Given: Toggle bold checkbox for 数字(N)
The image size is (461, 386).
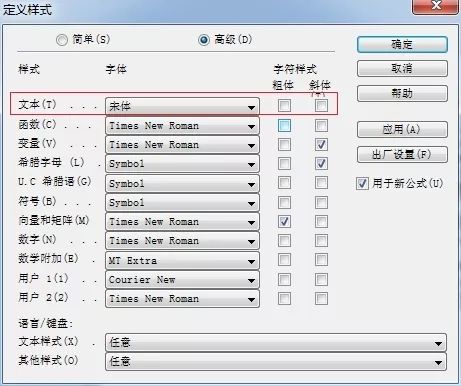Looking at the screenshot, I should pyautogui.click(x=284, y=241).
